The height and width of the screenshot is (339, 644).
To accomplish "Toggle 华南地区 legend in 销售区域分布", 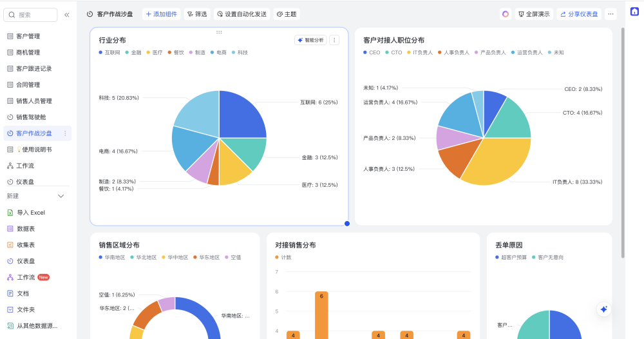I will 112,257.
